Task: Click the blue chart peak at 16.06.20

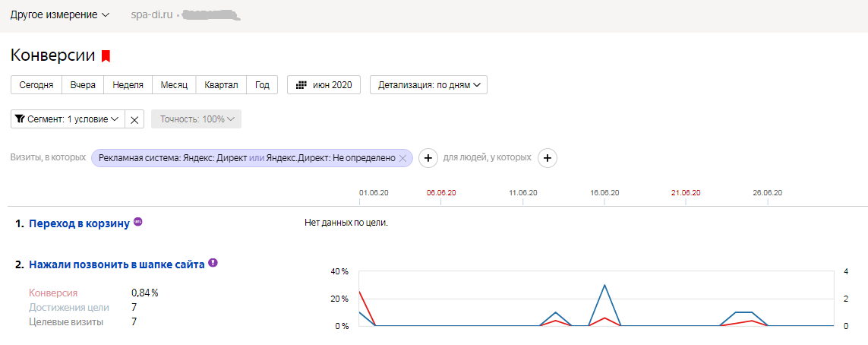Action: tap(604, 285)
